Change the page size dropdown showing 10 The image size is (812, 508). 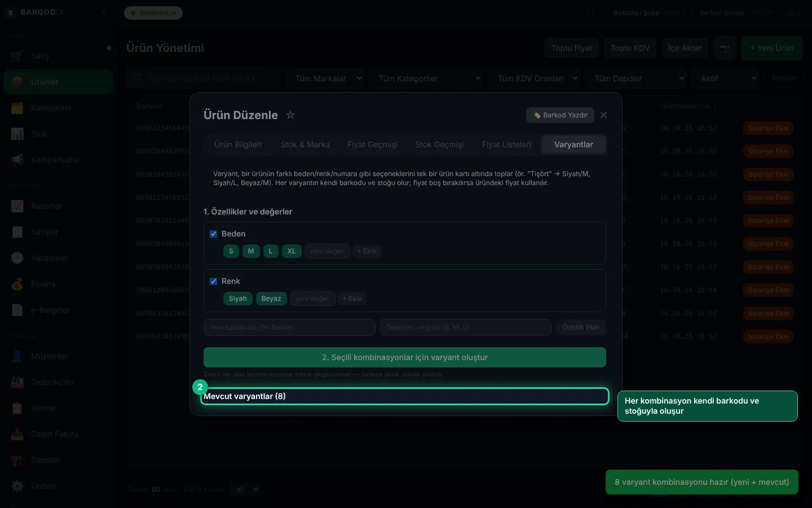[246, 489]
